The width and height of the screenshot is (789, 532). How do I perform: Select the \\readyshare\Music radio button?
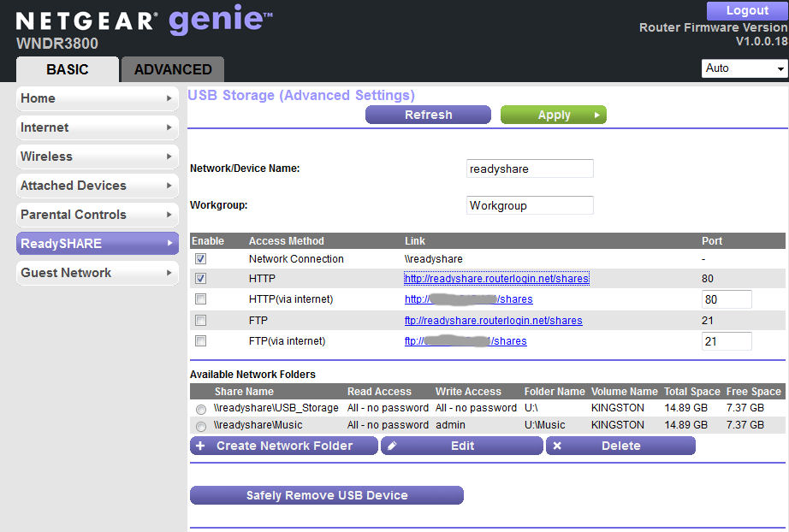(201, 427)
